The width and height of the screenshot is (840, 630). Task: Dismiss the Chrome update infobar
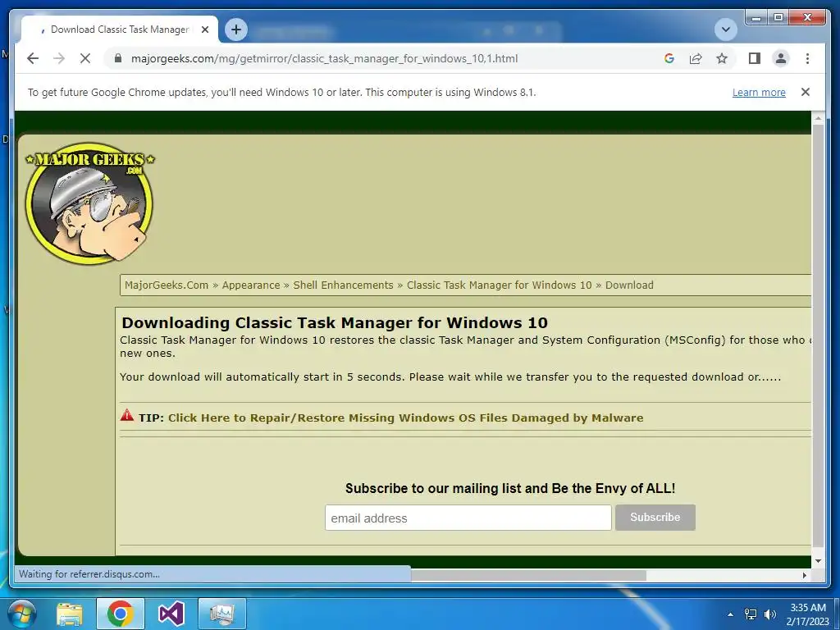coord(806,92)
